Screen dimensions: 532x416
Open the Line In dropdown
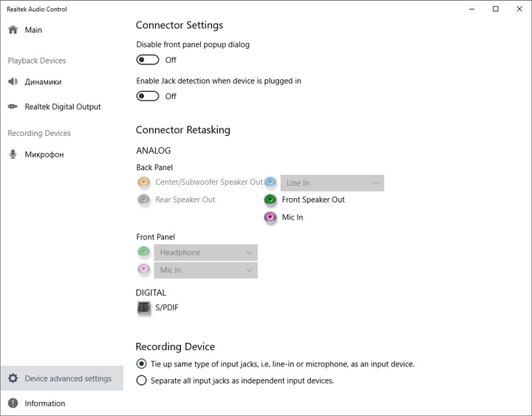[x=332, y=183]
